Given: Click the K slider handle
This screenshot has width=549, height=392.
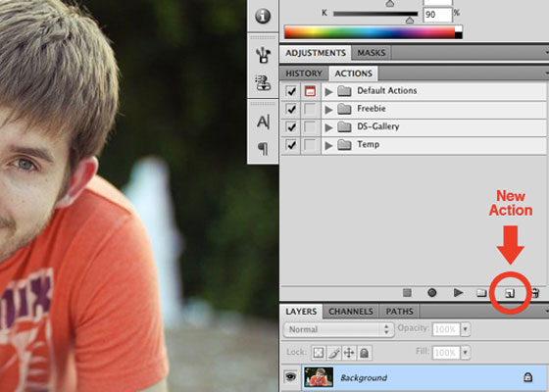Looking at the screenshot, I should click(410, 21).
